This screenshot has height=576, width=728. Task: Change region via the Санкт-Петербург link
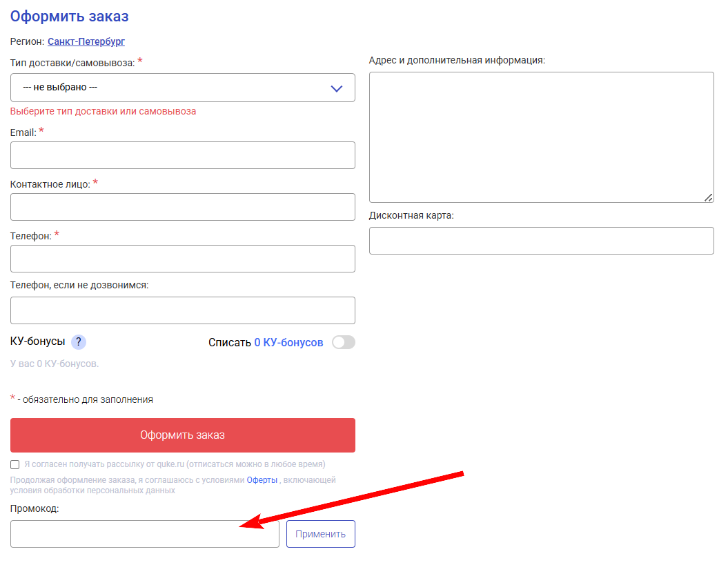tap(86, 41)
